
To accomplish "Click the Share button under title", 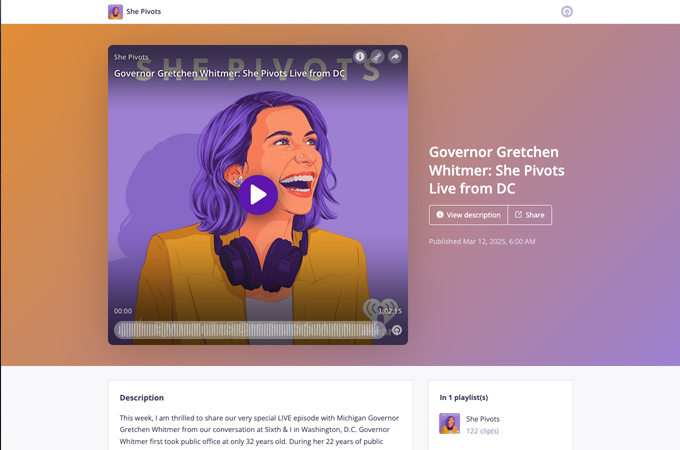I will point(530,215).
